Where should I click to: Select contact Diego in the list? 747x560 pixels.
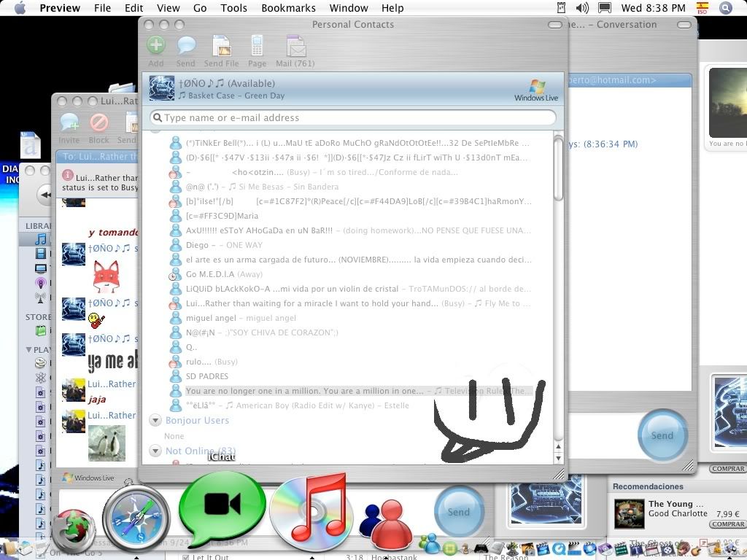click(x=352, y=245)
